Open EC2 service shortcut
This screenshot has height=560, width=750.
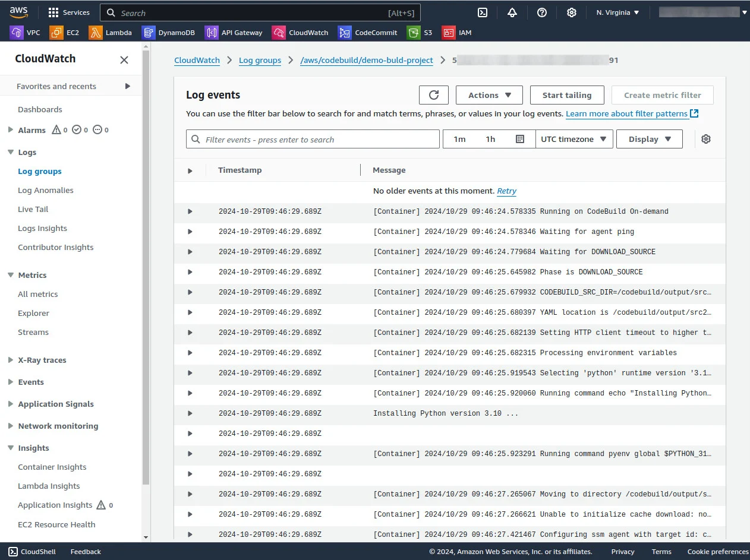click(x=65, y=33)
